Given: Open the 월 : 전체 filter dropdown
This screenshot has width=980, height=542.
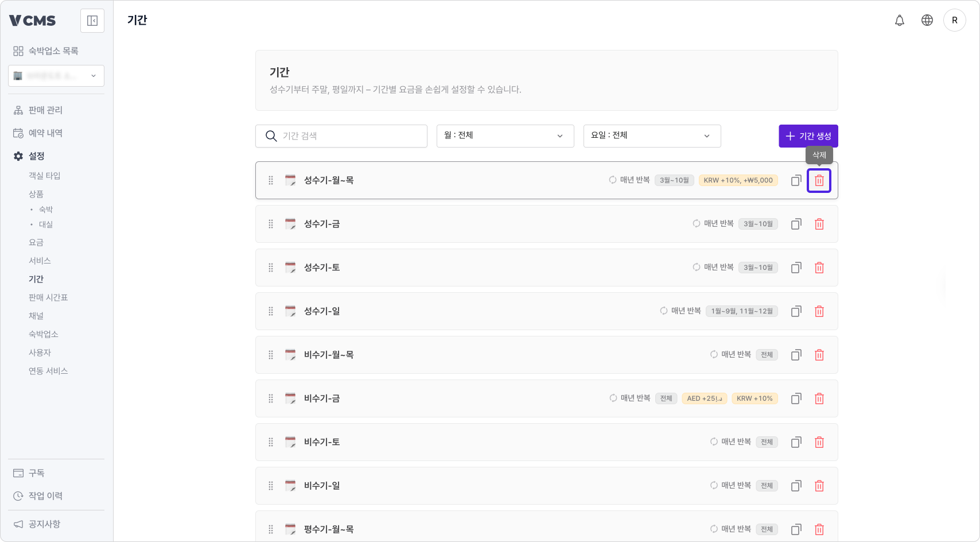Looking at the screenshot, I should pos(504,135).
